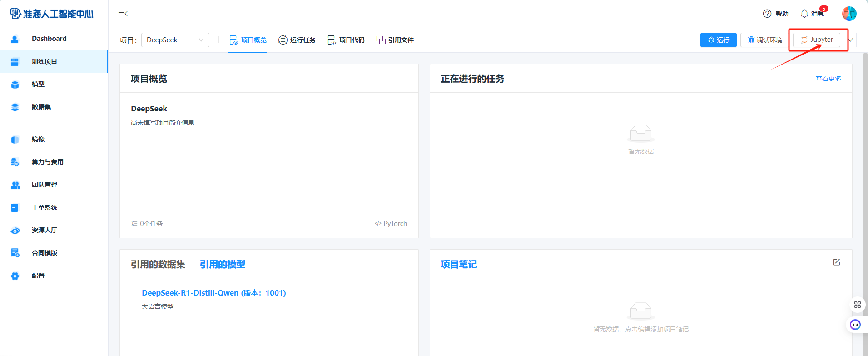The width and height of the screenshot is (868, 356).
Task: Open the DeepSeek-R1-Distill-Qwen model link
Action: point(214,293)
